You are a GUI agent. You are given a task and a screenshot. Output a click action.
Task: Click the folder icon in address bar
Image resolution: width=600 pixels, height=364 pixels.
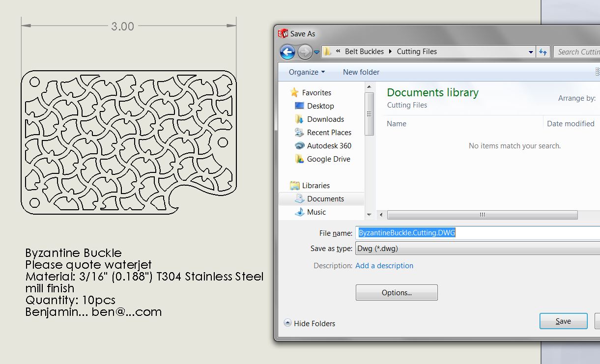328,52
